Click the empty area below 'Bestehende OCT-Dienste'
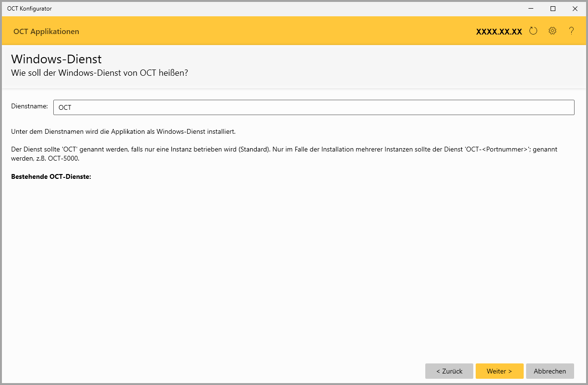 [288, 264]
